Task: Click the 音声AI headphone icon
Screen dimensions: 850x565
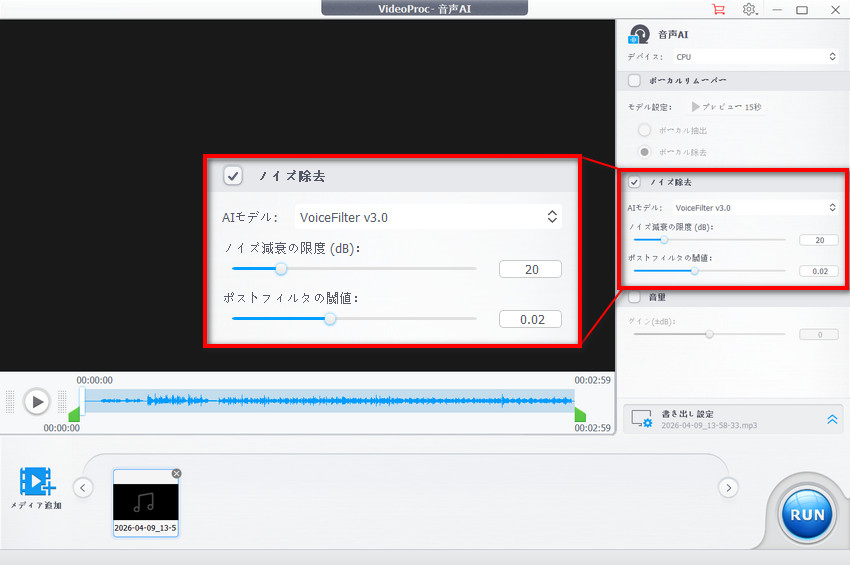Action: [639, 34]
